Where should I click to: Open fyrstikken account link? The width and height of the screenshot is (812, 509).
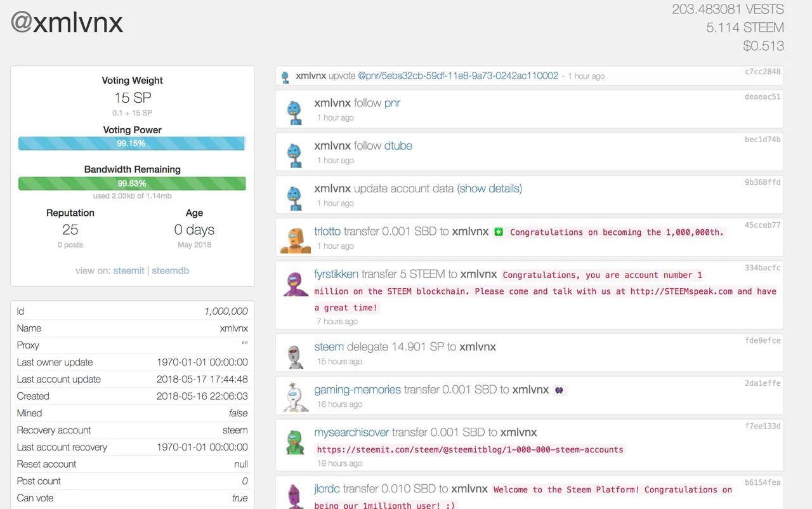click(x=336, y=274)
